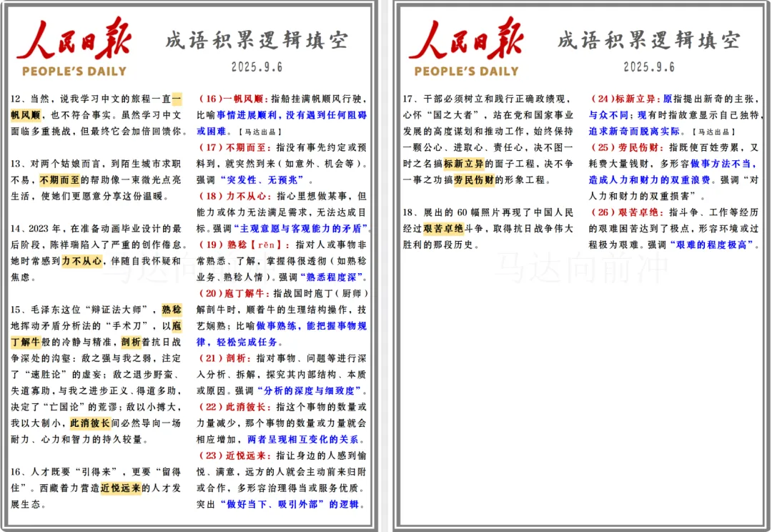This screenshot has width=772, height=532.
Task: Click PEOPLE'S DAILY text above question 17
Action: click(466, 72)
